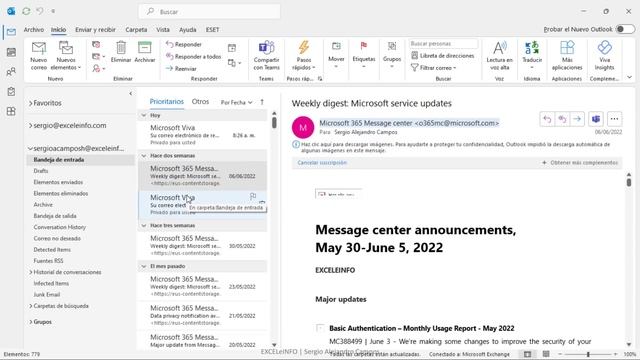Viewport: 640px width, 360px height.
Task: Toggle Probar el Nuevo Outlook switch
Action: click(625, 29)
